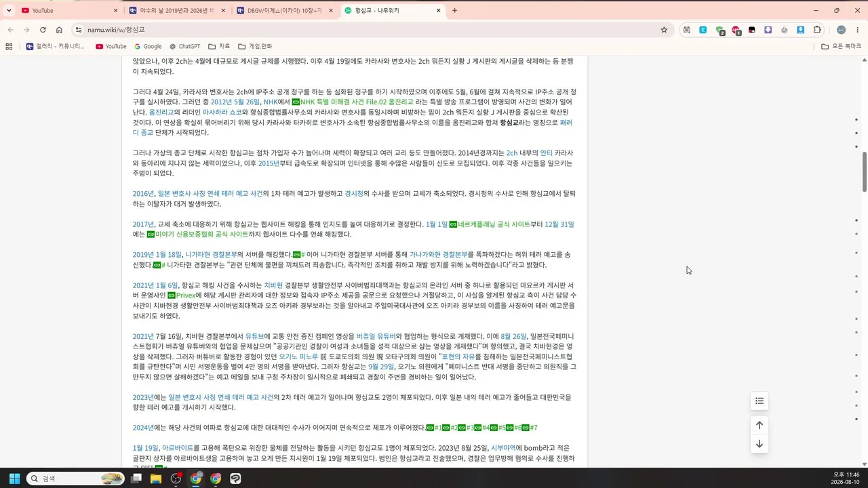Screen dimensions: 868x488
Task: Expand the 모든 북마크 folder
Action: pos(841,46)
